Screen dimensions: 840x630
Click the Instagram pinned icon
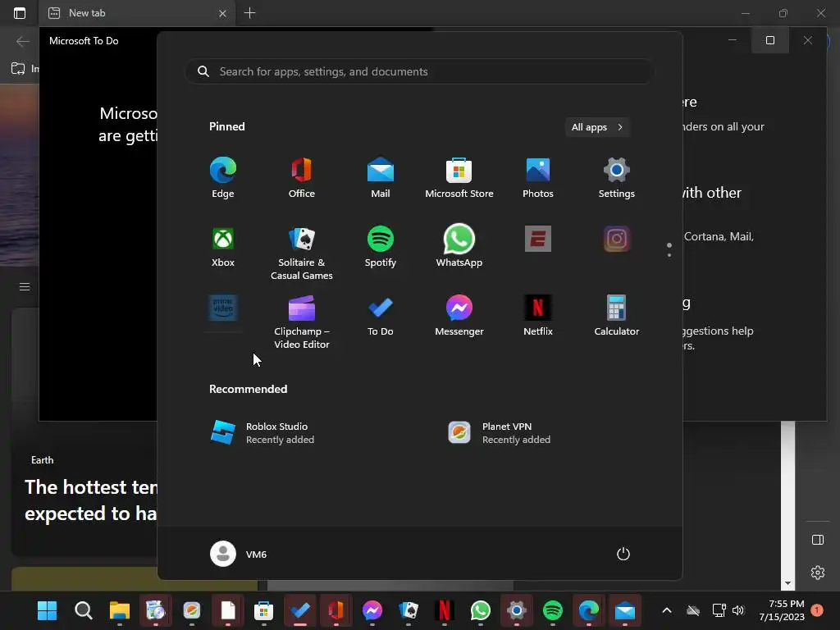(617, 239)
